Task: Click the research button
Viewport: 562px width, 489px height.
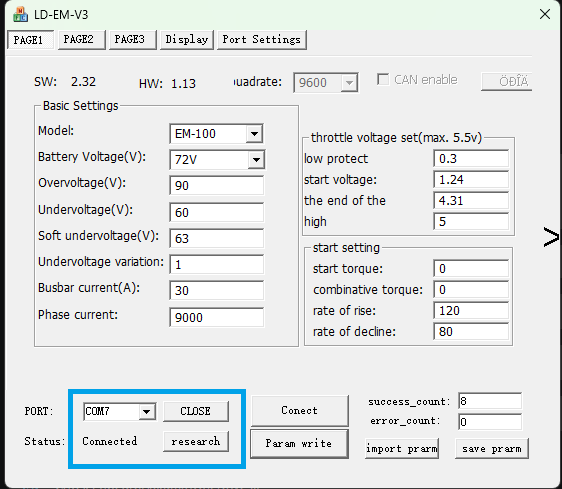Action: tap(196, 441)
